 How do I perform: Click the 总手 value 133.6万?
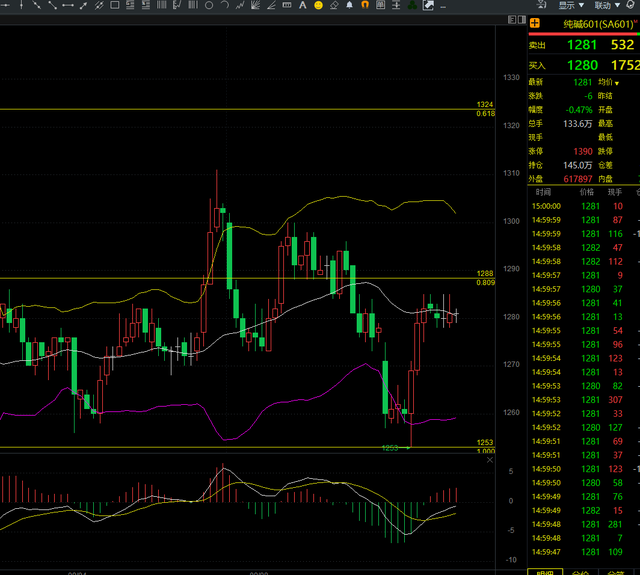point(578,124)
